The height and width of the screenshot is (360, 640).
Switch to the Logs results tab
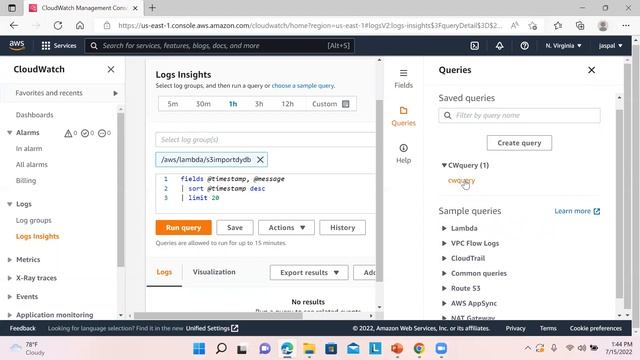pyautogui.click(x=164, y=272)
